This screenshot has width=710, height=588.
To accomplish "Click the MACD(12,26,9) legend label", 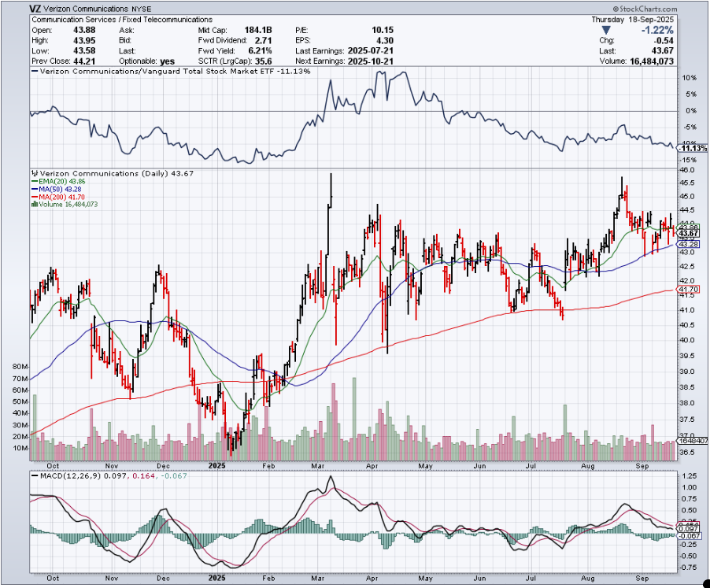I will 71,476.
